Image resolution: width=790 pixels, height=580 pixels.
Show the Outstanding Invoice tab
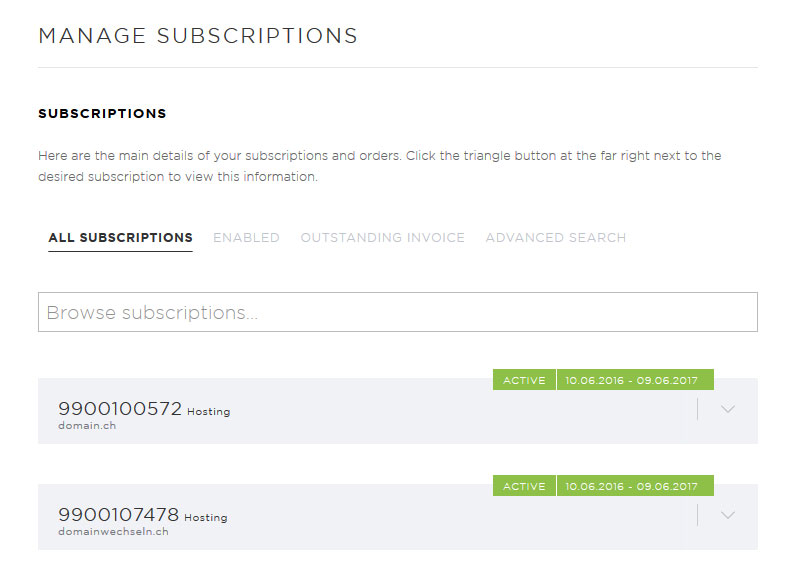pos(382,237)
